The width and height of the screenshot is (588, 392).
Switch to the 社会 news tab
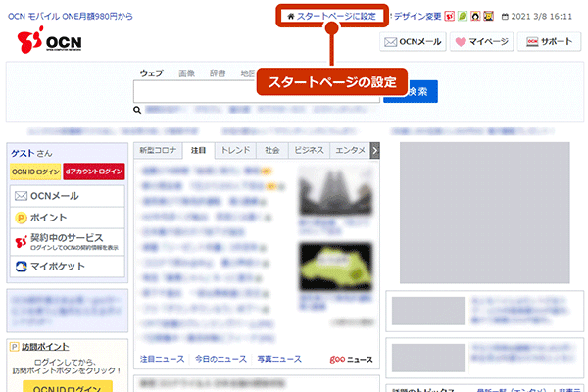(x=272, y=150)
